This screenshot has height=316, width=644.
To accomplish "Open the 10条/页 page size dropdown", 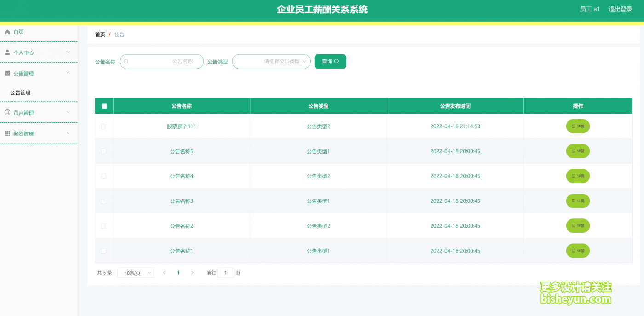I will pos(135,273).
